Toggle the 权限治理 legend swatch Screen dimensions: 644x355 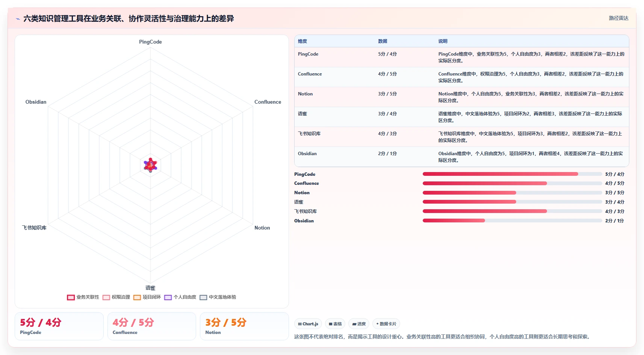point(106,297)
